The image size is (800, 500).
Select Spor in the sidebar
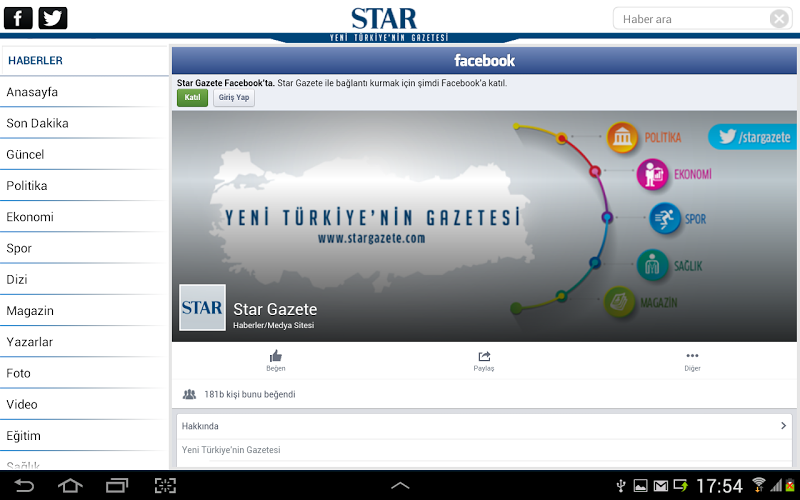[84, 248]
